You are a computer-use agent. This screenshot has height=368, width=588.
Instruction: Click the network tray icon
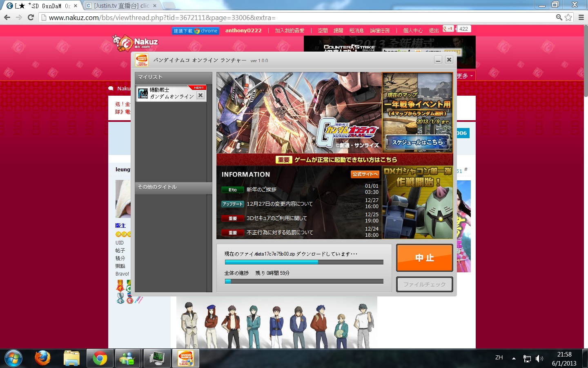(x=527, y=359)
